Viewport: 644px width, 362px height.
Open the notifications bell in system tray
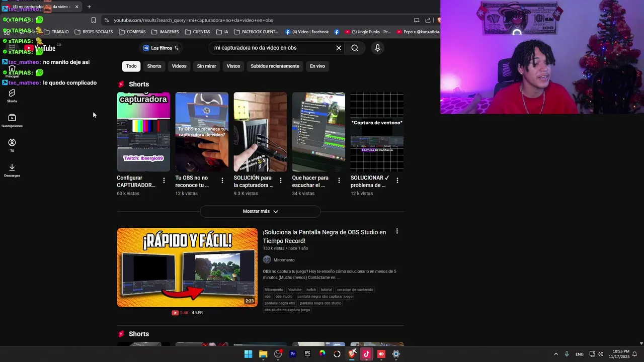click(x=635, y=354)
